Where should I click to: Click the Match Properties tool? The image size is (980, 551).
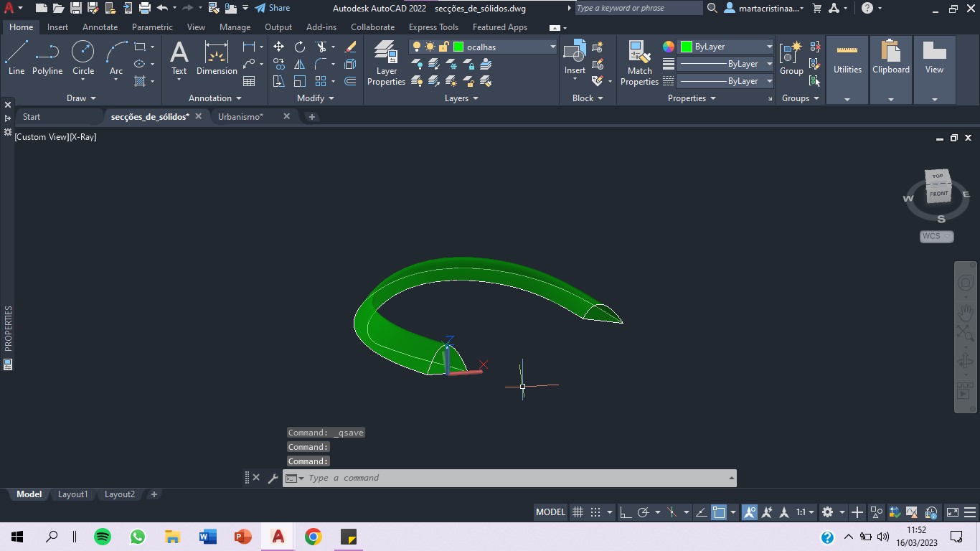tap(639, 63)
